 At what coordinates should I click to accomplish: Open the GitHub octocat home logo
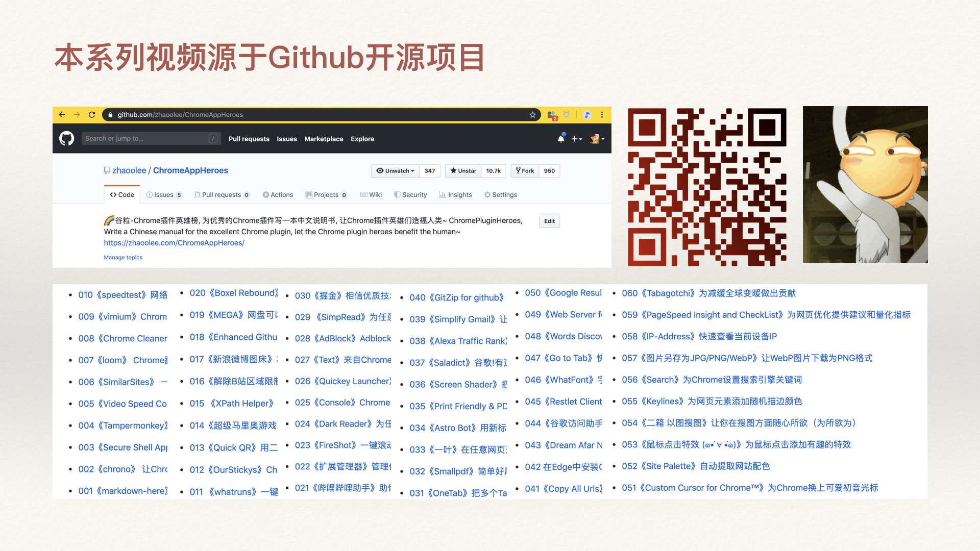pyautogui.click(x=67, y=138)
